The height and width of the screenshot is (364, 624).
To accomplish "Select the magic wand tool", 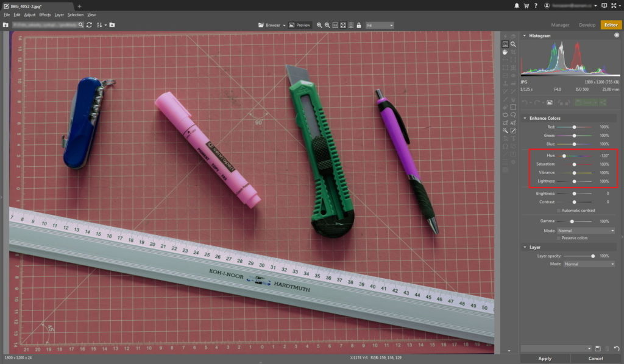I will click(505, 130).
